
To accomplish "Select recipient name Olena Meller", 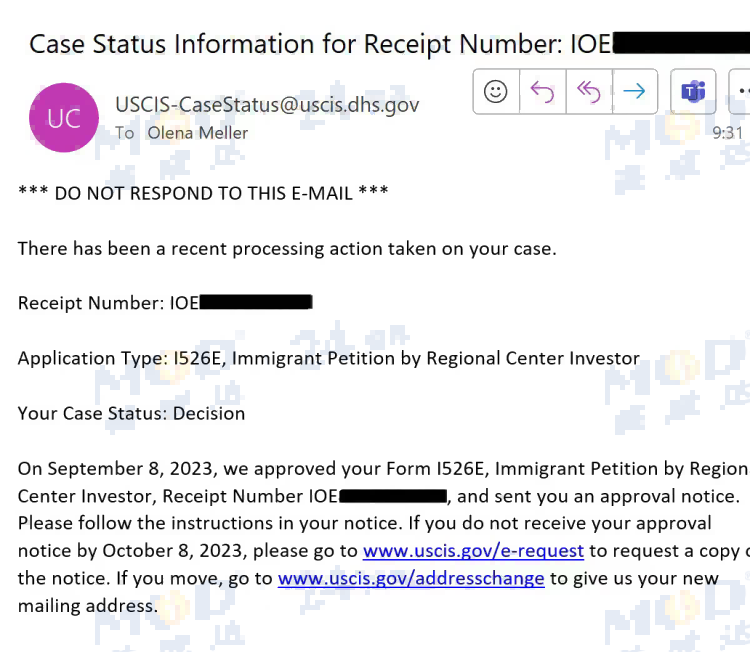I will (197, 132).
